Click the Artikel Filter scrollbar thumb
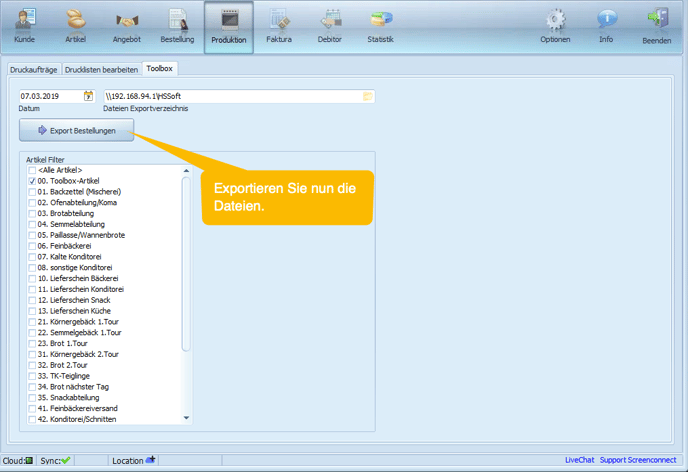This screenshot has width=688, height=472. click(186, 264)
